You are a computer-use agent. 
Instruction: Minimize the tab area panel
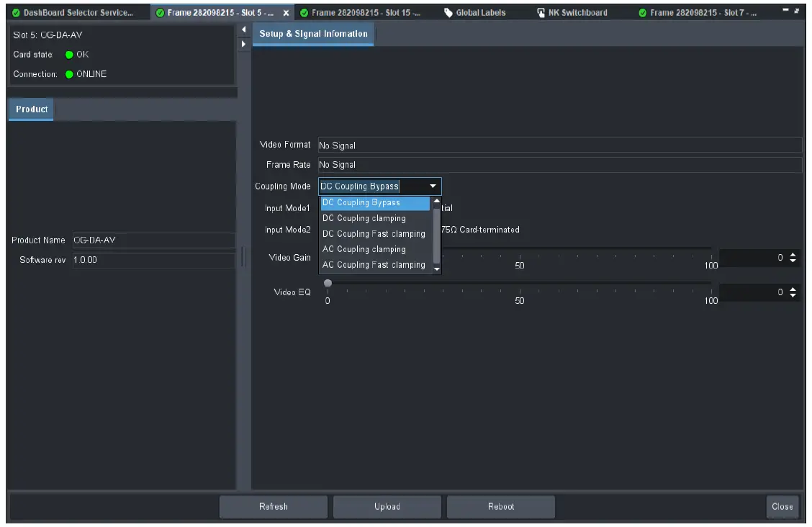coord(785,10)
